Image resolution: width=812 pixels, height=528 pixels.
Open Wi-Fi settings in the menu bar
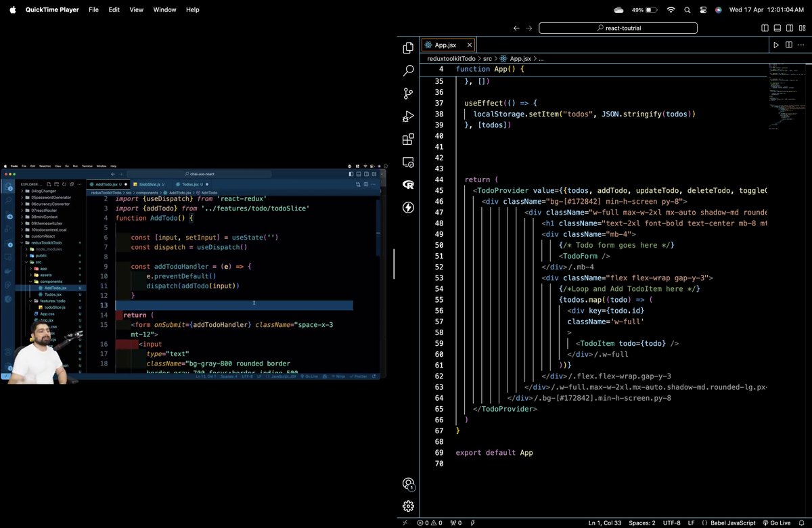[x=671, y=9]
